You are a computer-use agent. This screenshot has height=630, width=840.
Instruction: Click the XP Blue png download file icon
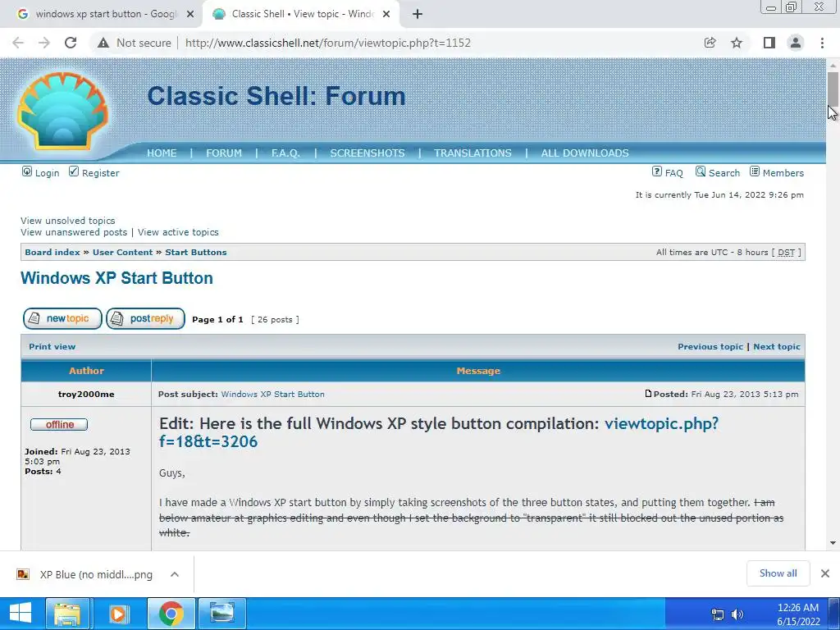coord(23,574)
